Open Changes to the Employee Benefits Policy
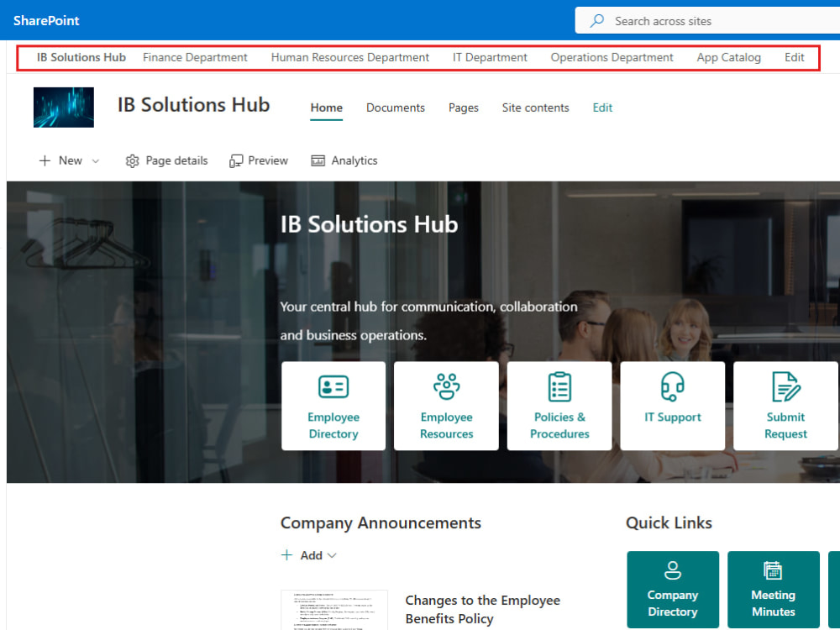The height and width of the screenshot is (630, 840). click(x=483, y=610)
